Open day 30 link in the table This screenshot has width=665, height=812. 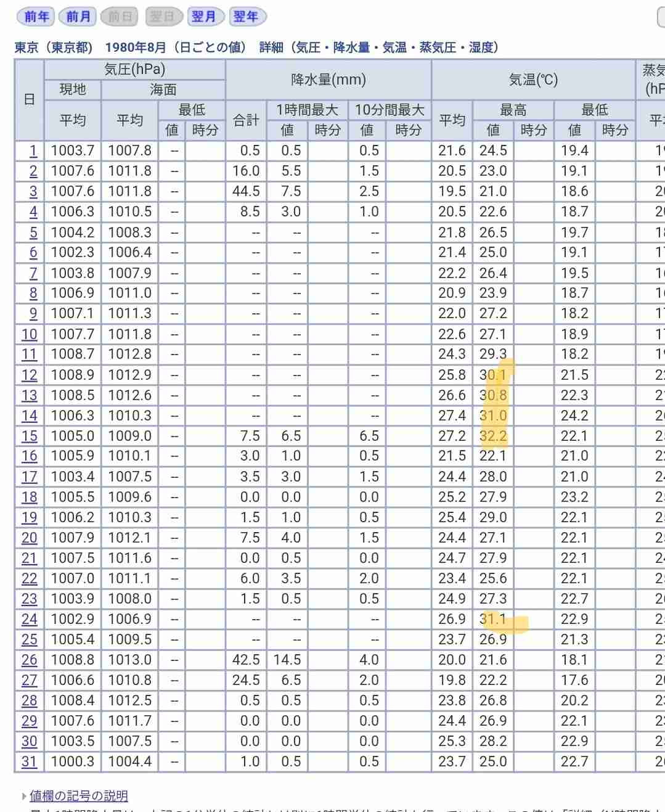tap(30, 741)
